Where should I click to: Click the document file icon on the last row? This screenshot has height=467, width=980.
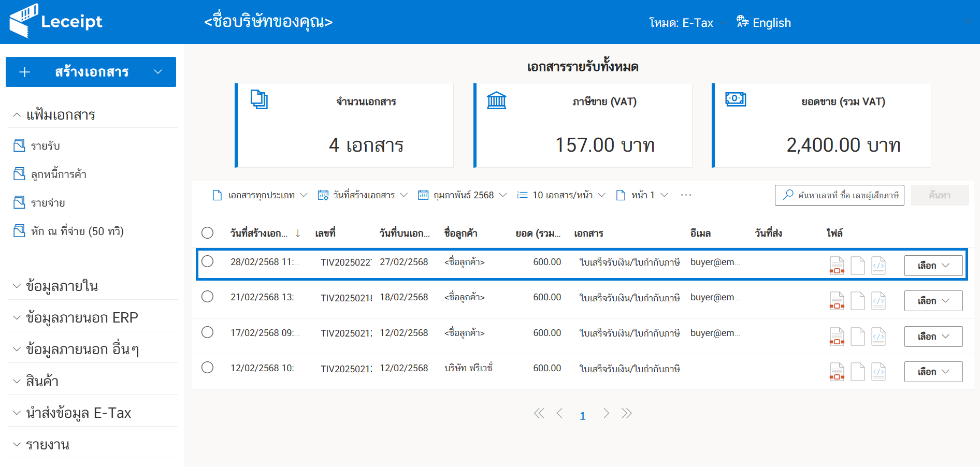(x=857, y=371)
